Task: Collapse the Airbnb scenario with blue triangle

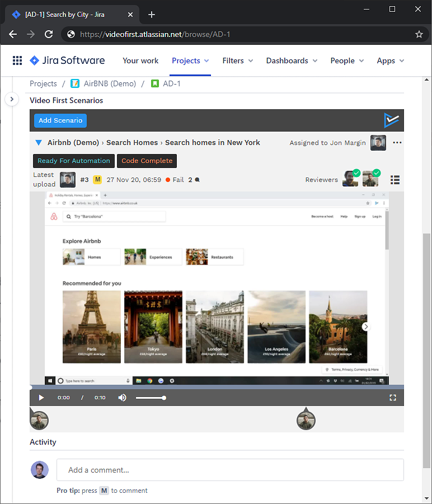Action: click(x=38, y=143)
